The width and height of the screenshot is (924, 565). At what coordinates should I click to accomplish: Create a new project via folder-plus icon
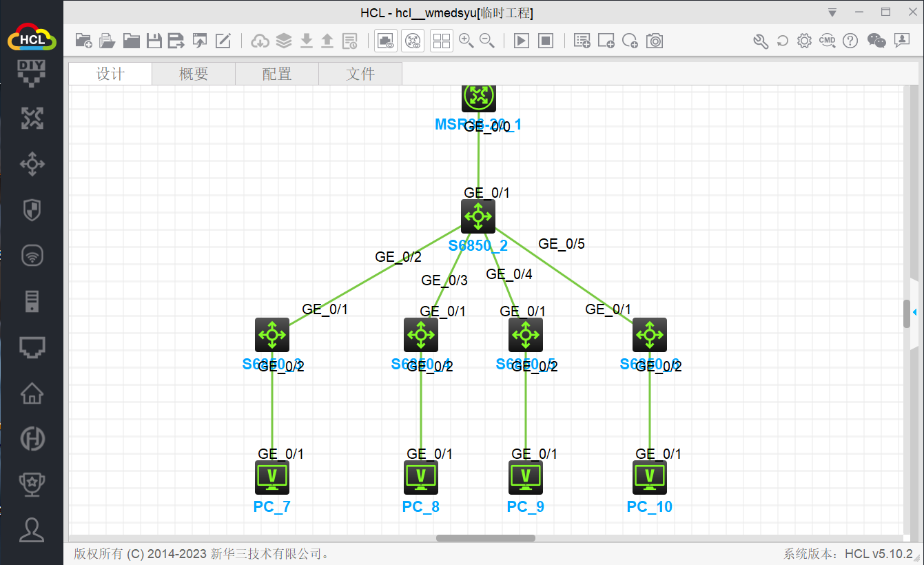pos(84,41)
